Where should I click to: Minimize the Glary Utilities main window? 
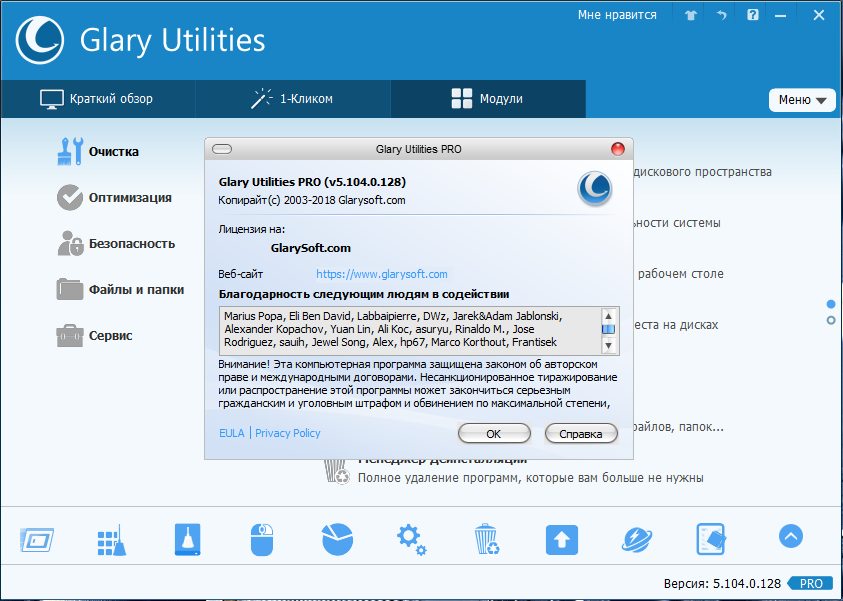(780, 15)
